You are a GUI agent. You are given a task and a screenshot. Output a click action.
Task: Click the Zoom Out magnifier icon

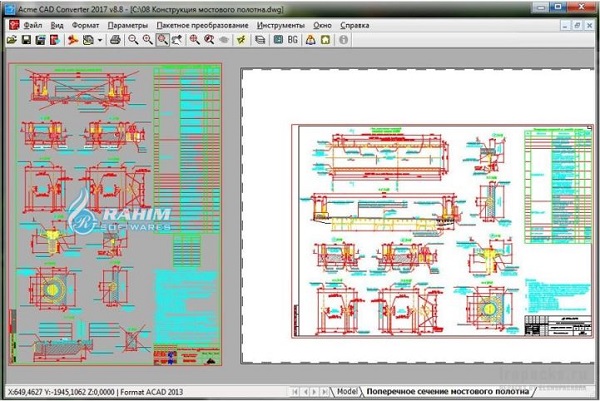pos(147,40)
